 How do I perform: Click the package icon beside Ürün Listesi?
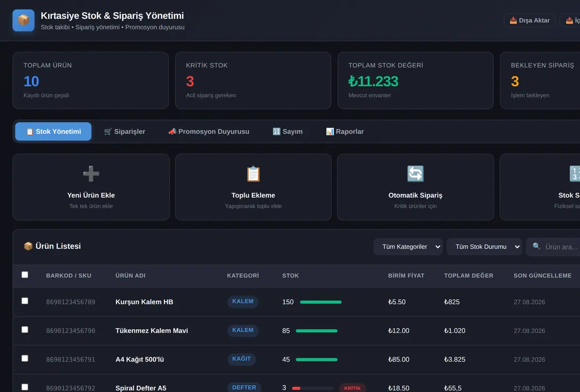(28, 247)
